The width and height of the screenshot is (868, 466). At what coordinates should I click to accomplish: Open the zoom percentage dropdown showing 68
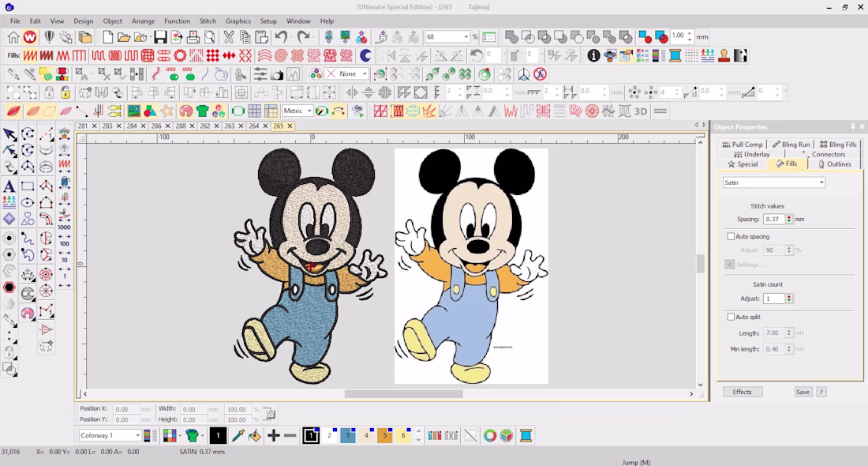[x=466, y=37]
